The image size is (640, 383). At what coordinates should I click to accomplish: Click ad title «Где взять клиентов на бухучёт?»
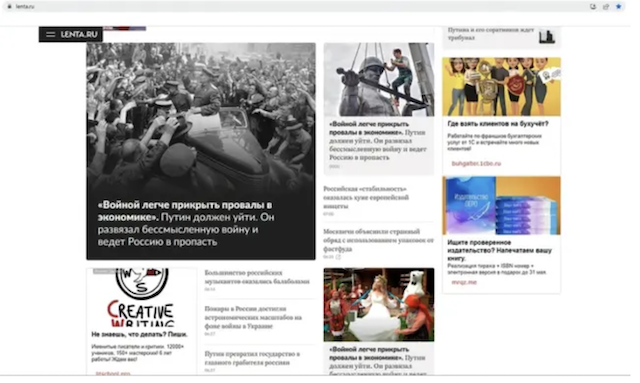tap(498, 124)
